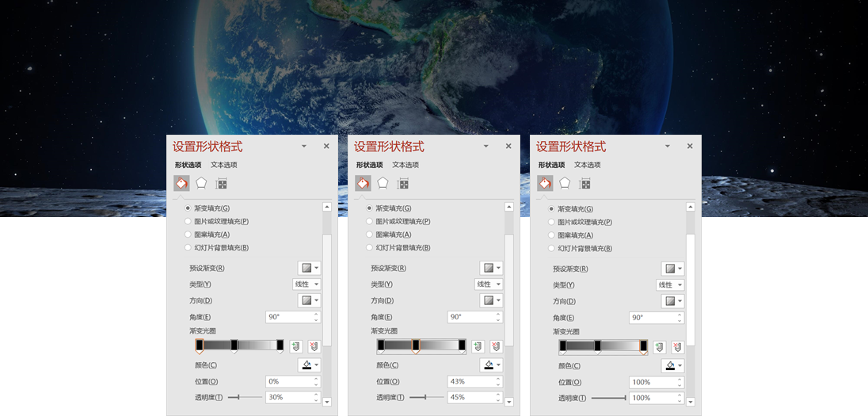Close the right 设置形状格式 panel

tap(690, 147)
